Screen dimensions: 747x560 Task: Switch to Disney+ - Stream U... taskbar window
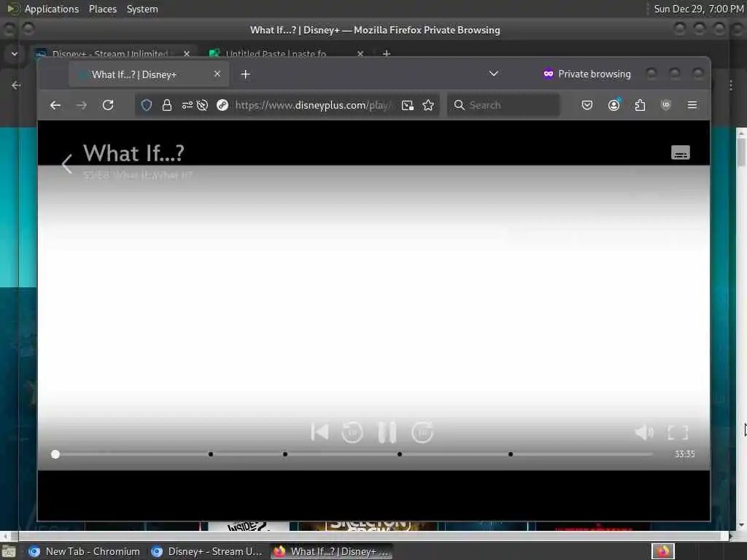pos(206,551)
